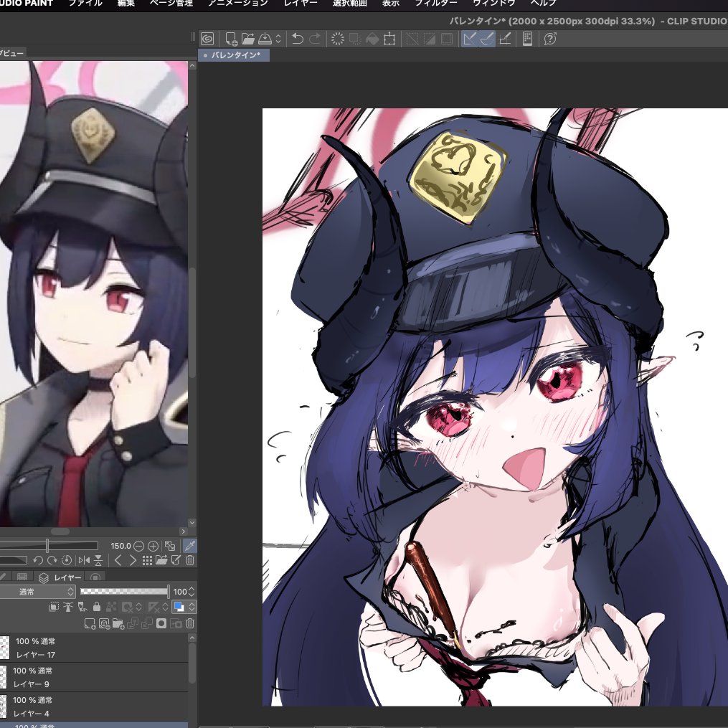Open the ページ管理 menu

171,4
